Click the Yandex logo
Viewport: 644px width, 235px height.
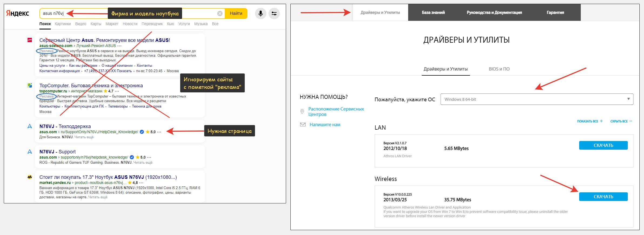point(18,13)
